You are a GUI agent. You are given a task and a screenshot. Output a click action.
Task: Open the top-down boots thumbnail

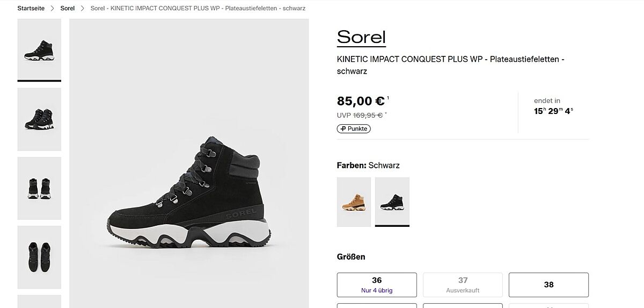click(39, 256)
